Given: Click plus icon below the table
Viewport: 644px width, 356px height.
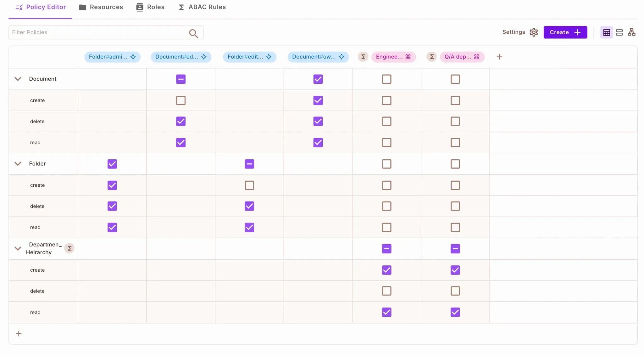Looking at the screenshot, I should (x=19, y=334).
